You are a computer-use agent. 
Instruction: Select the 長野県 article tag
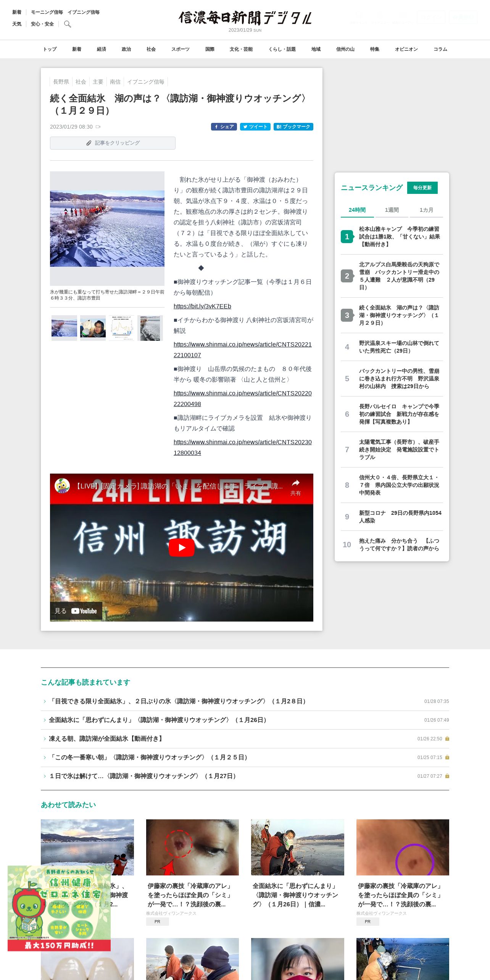click(x=61, y=82)
